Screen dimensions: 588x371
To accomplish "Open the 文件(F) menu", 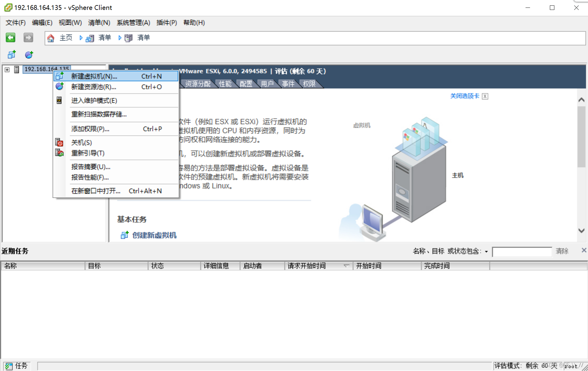I will point(16,23).
